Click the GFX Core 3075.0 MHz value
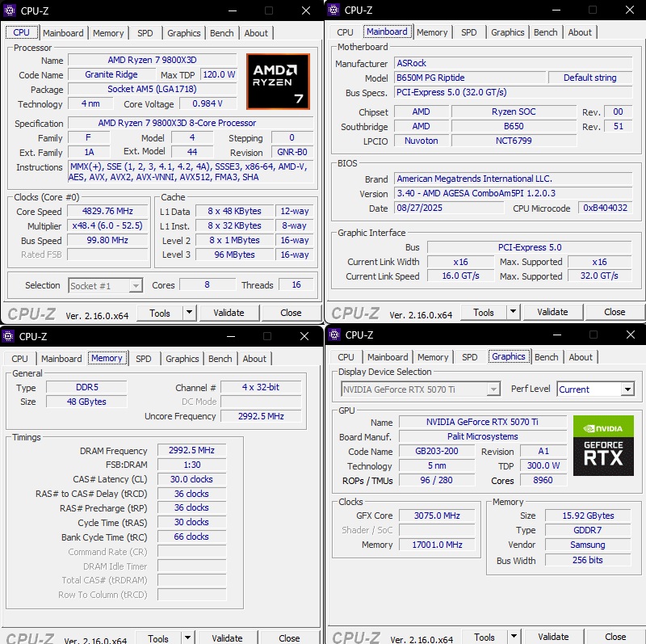 [x=437, y=516]
